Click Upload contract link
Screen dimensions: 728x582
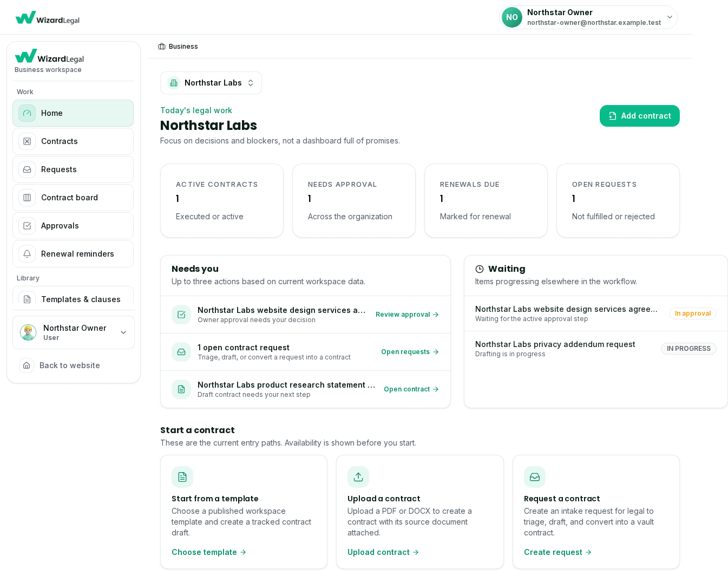(x=383, y=552)
